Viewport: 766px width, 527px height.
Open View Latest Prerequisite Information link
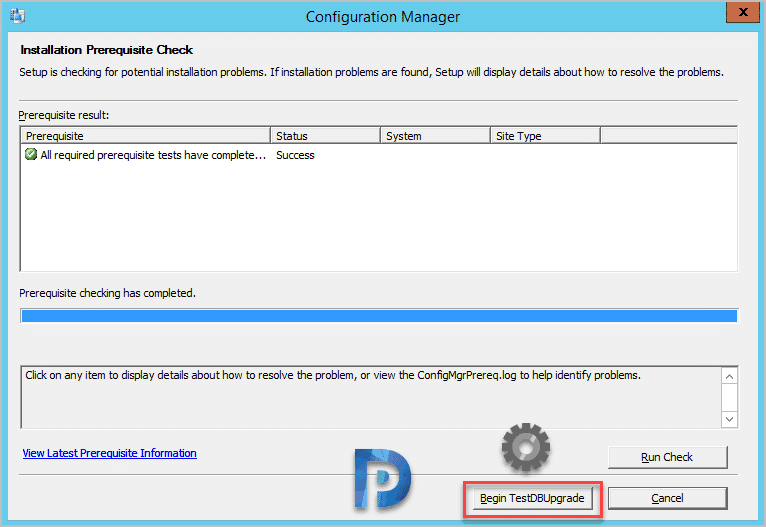109,453
